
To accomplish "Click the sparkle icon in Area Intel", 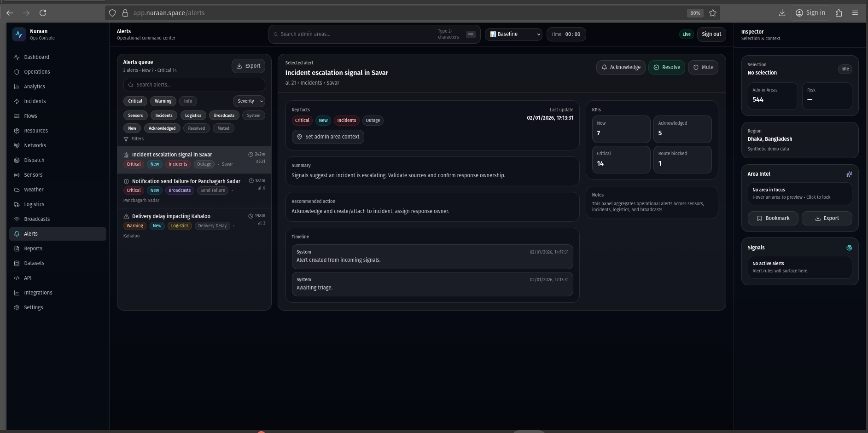I will pyautogui.click(x=849, y=174).
